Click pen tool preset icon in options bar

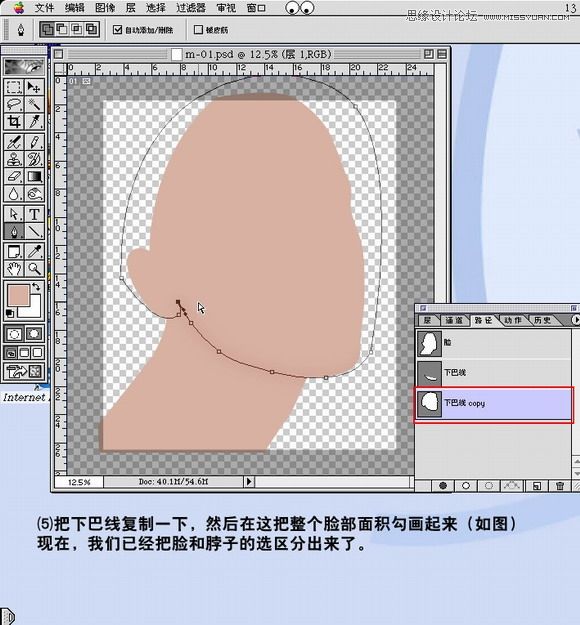pos(21,29)
